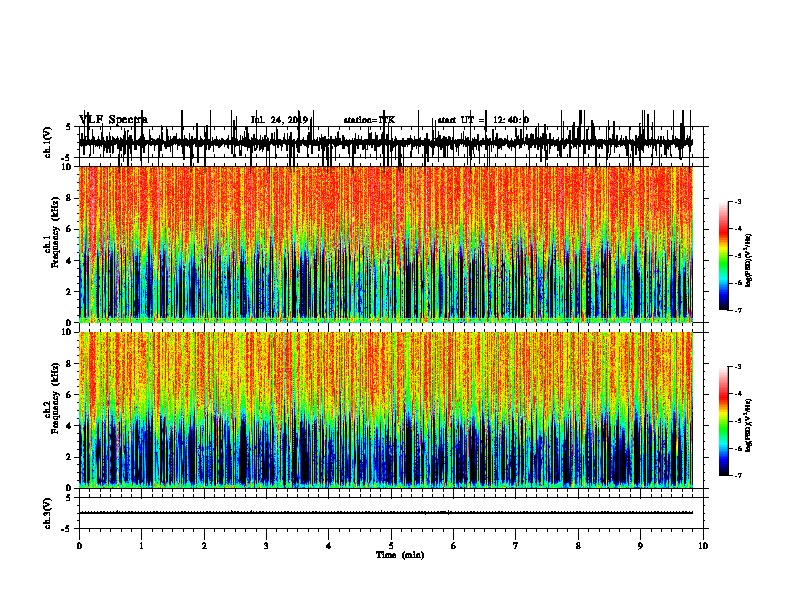
Task: Click tick label 9 on time axis
Action: point(640,545)
